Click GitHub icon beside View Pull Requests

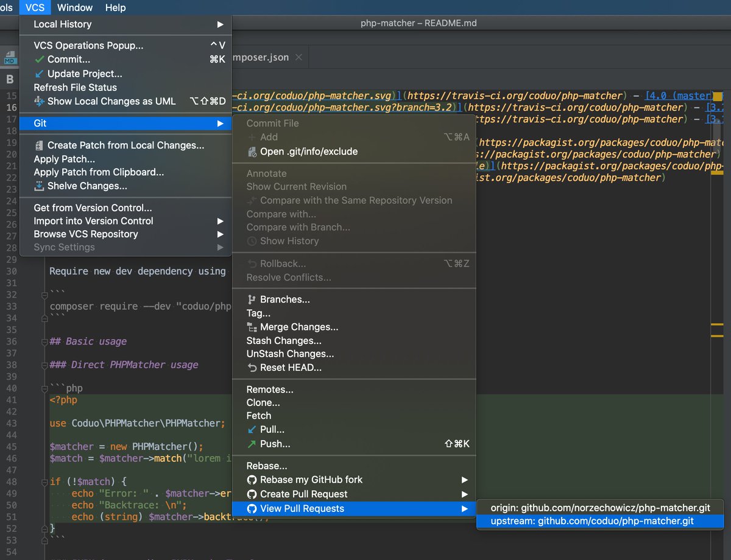click(x=252, y=509)
